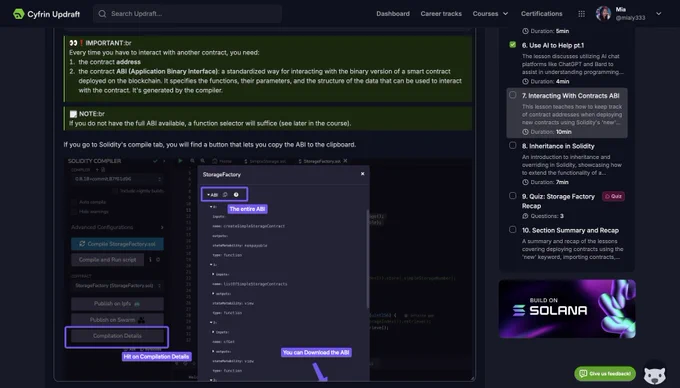Open the Dashboard page
This screenshot has width=680, height=388.
[x=393, y=14]
